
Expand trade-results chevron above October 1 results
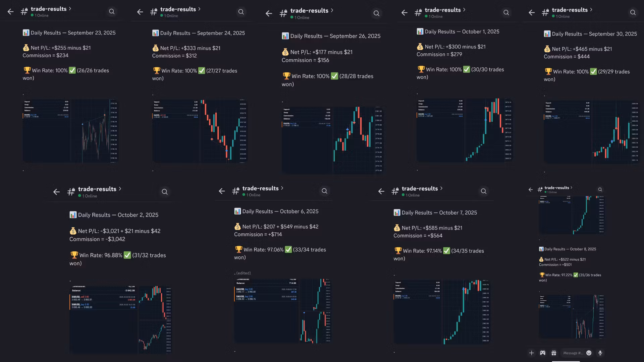click(464, 10)
